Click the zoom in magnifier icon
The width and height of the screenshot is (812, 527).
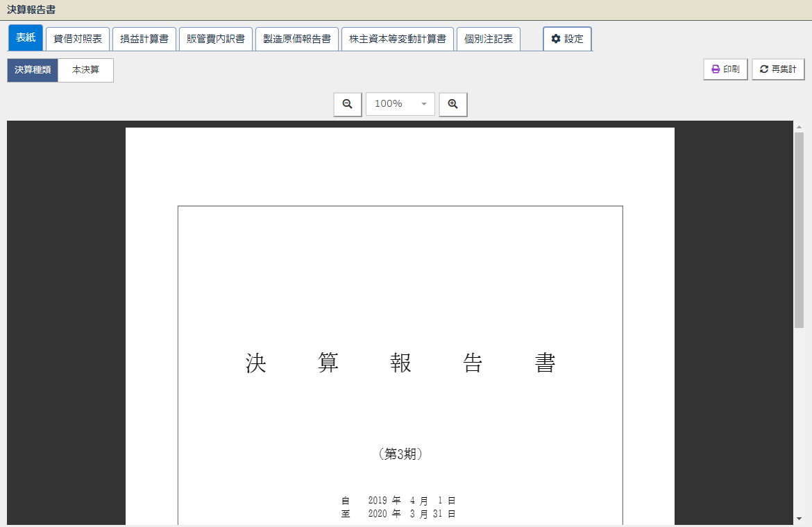[453, 104]
